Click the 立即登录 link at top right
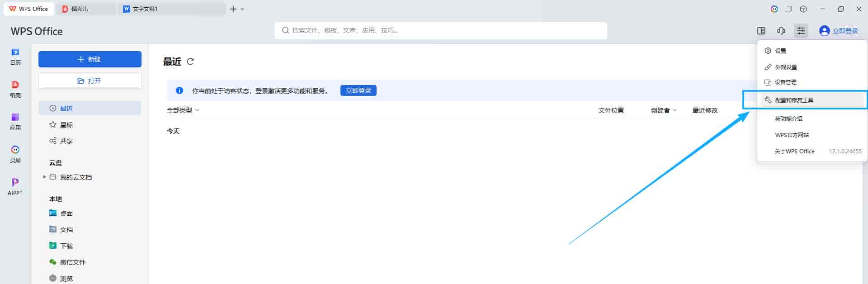The image size is (868, 284). [845, 31]
